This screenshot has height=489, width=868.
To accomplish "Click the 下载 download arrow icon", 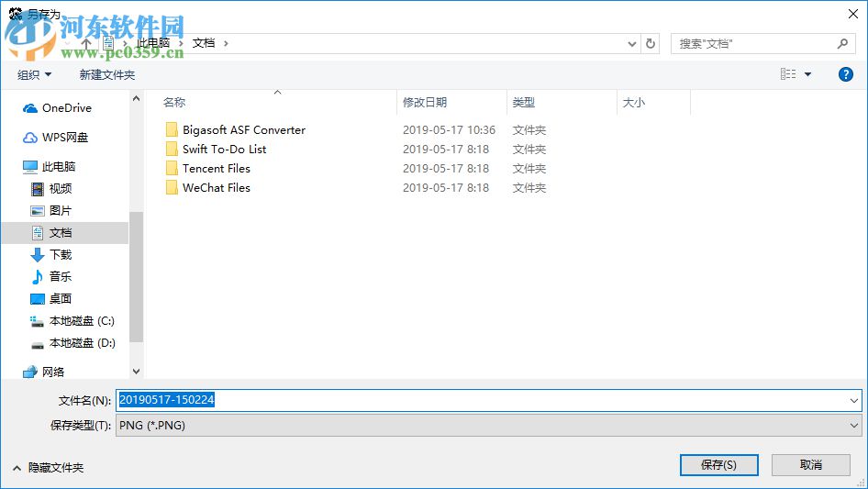I will pyautogui.click(x=37, y=255).
